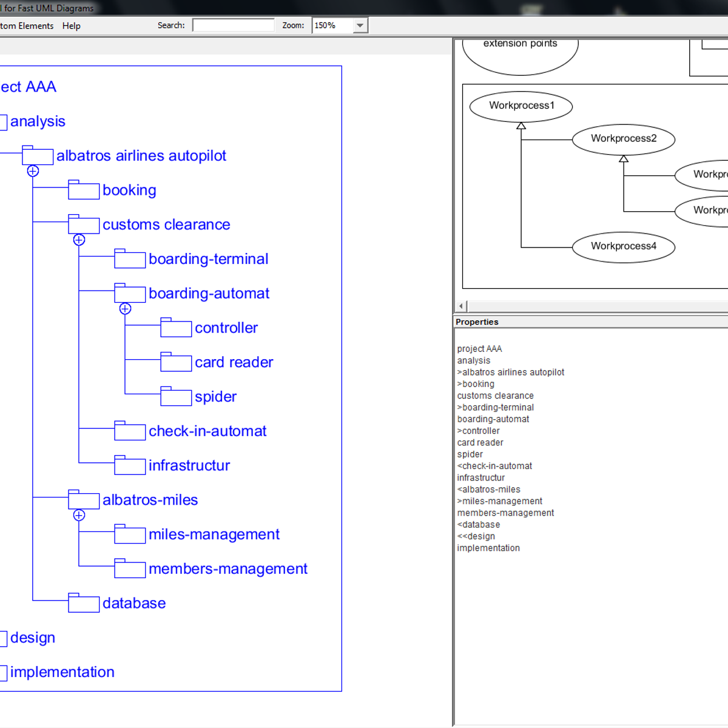
Task: Click the Search input field
Action: [x=234, y=25]
